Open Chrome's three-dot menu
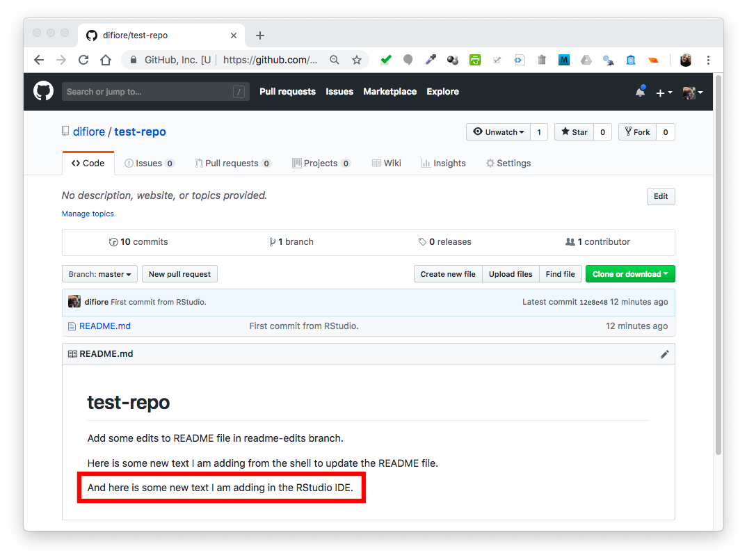 tap(708, 60)
